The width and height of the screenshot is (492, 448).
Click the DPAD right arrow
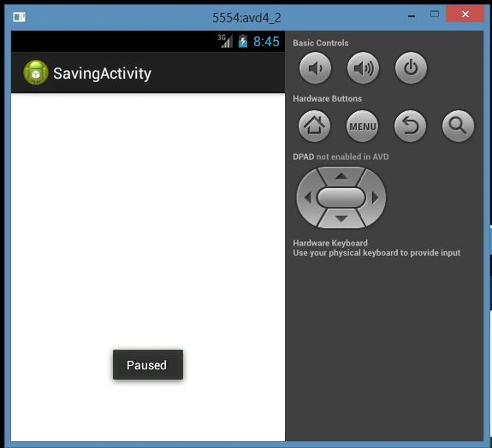(376, 197)
